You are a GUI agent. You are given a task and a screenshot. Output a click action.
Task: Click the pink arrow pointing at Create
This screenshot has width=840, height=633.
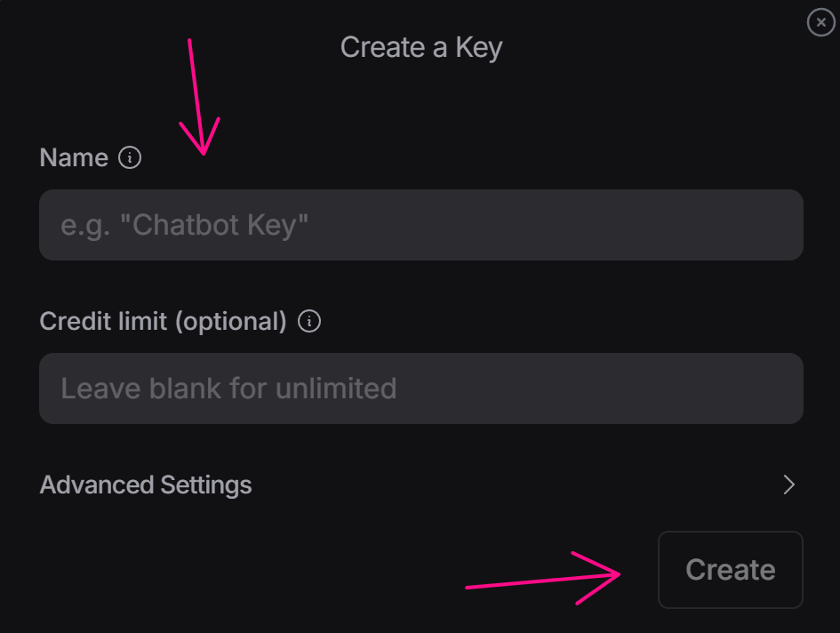coord(544,580)
